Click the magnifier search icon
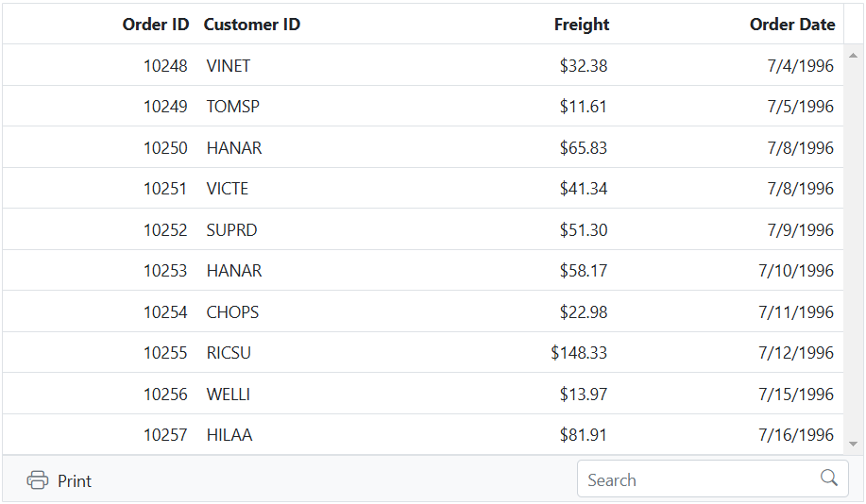866x504 pixels. click(829, 479)
